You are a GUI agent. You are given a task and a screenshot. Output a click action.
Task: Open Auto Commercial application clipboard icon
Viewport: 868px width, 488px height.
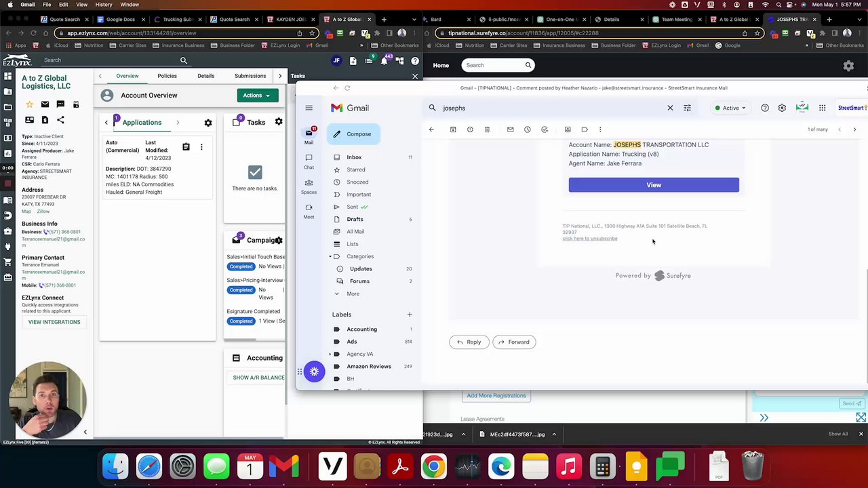coord(186,147)
